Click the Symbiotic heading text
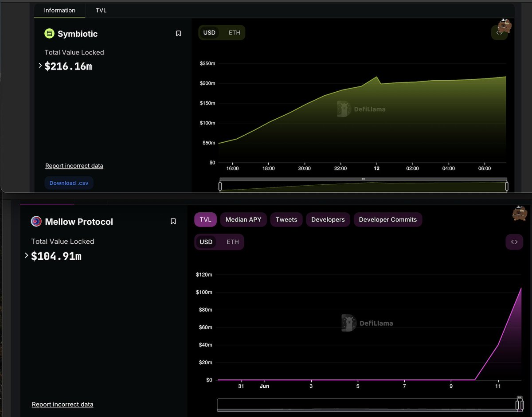 tap(78, 34)
